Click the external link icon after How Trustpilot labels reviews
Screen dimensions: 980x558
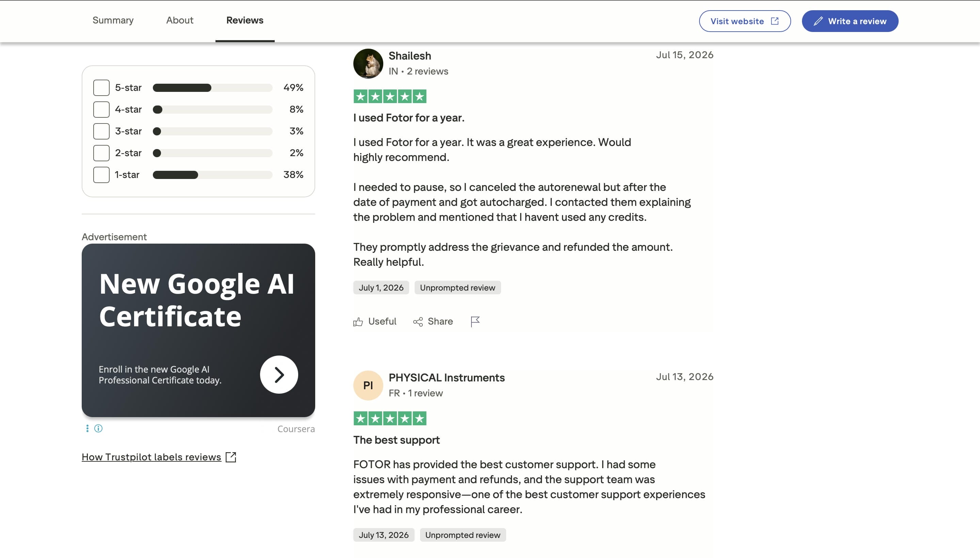point(231,457)
